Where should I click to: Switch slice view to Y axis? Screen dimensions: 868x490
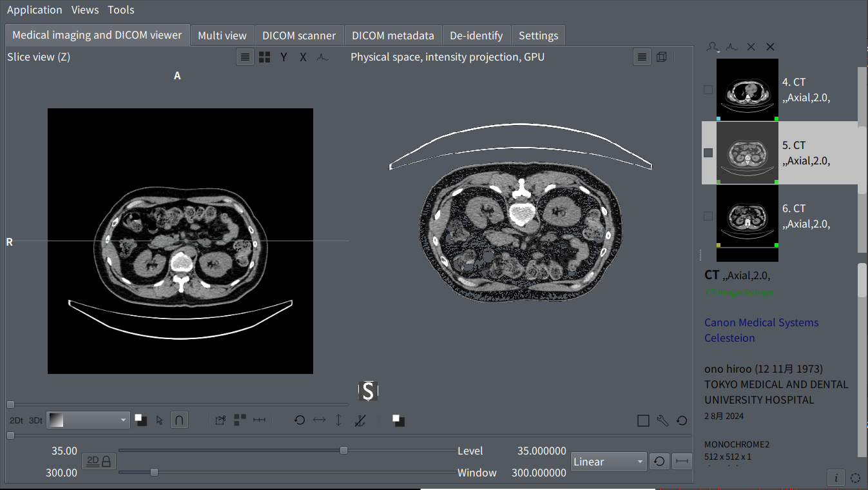tap(284, 57)
